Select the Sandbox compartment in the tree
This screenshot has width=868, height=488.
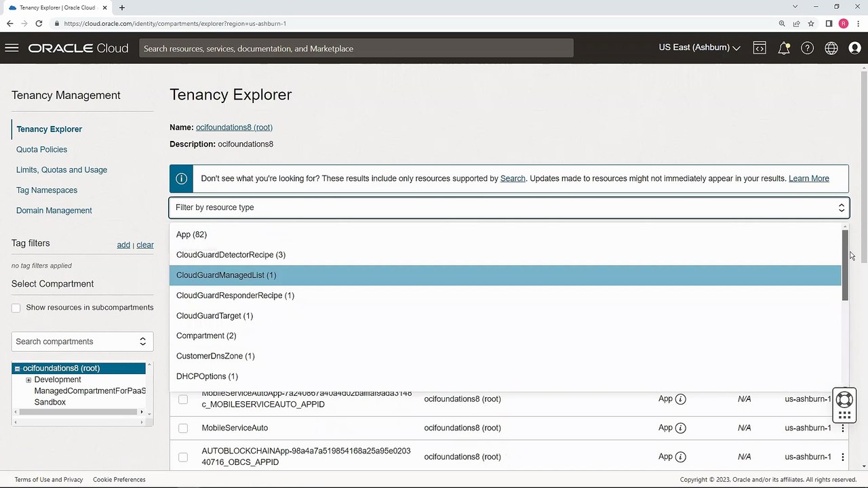tap(50, 403)
